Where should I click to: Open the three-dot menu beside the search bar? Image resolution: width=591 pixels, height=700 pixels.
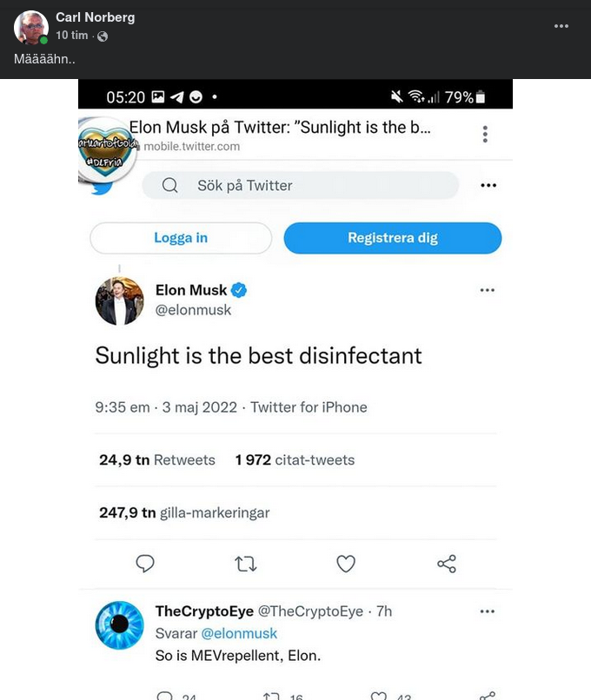coord(488,185)
